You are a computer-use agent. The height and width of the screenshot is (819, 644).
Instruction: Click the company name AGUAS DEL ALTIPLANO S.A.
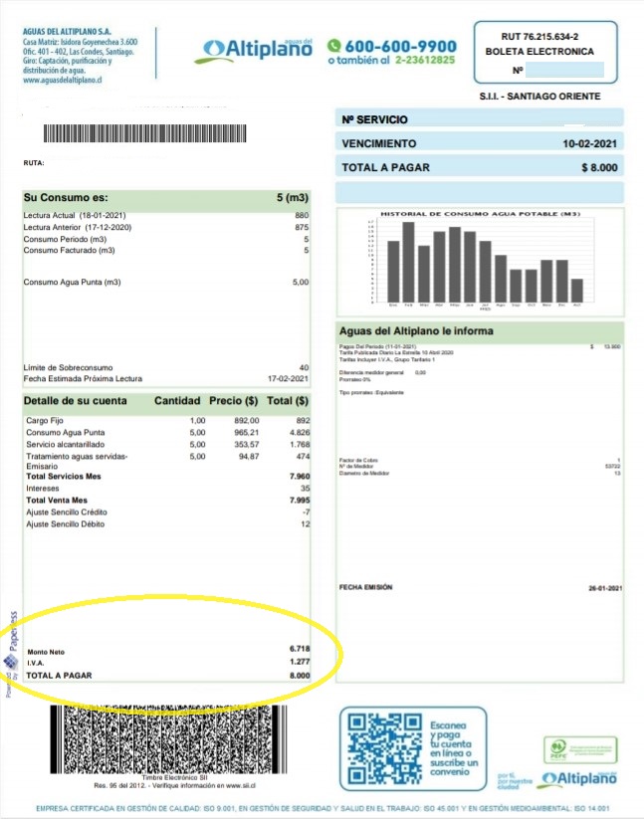point(67,31)
